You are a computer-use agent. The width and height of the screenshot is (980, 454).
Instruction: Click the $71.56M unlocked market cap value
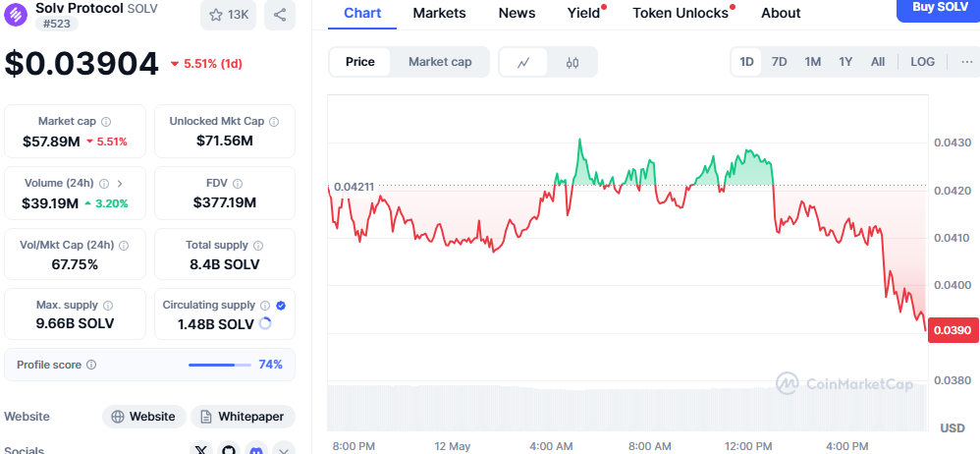coord(224,141)
